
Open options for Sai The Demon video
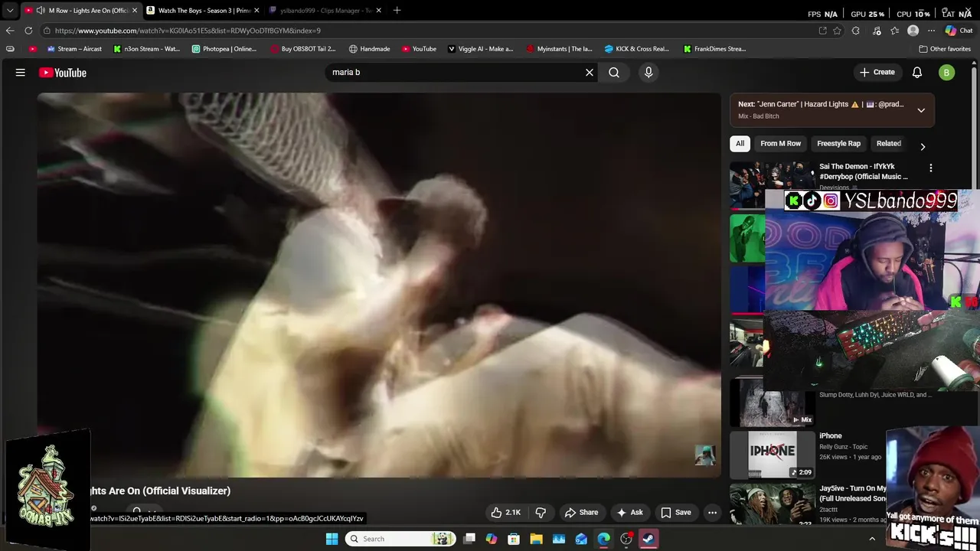pyautogui.click(x=931, y=168)
